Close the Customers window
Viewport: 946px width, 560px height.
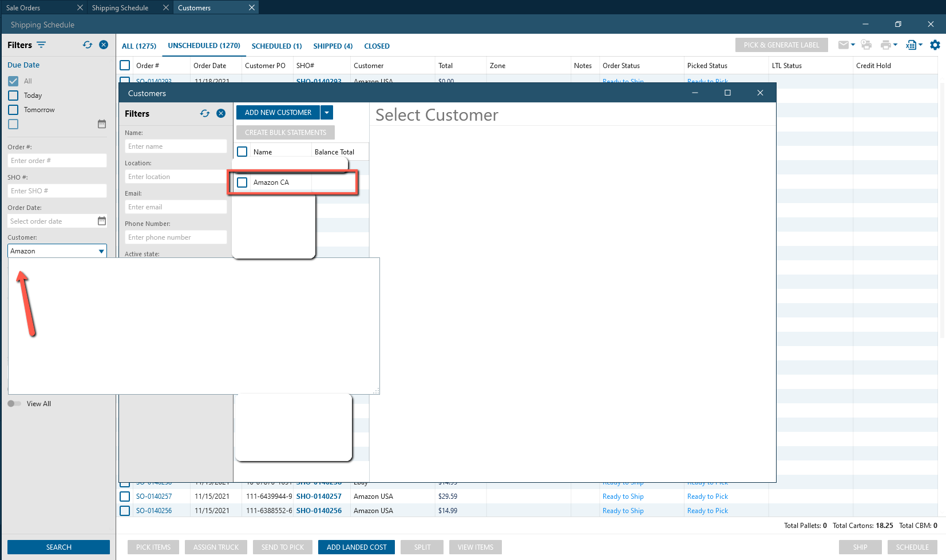pos(760,93)
